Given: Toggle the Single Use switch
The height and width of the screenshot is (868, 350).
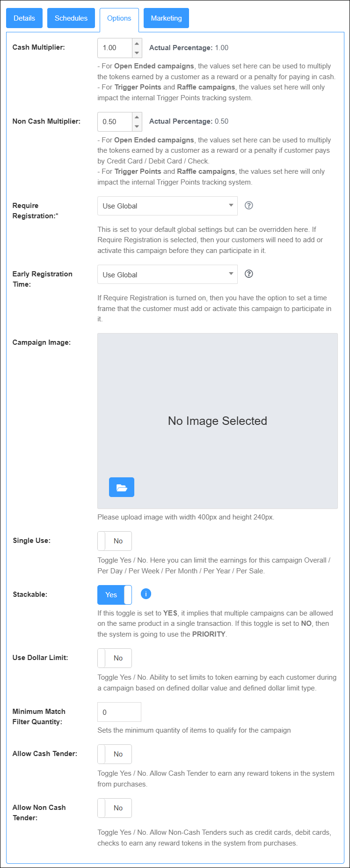Looking at the screenshot, I should tap(115, 541).
